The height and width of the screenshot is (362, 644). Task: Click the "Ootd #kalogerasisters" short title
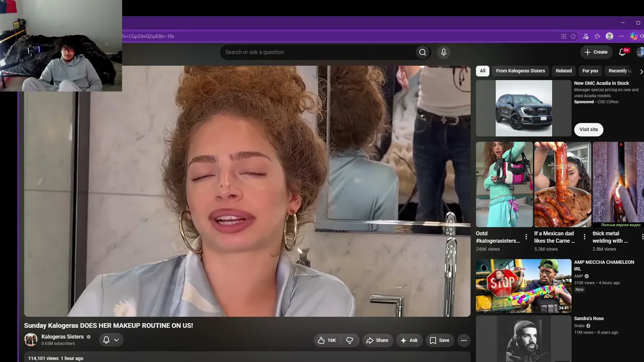click(498, 237)
